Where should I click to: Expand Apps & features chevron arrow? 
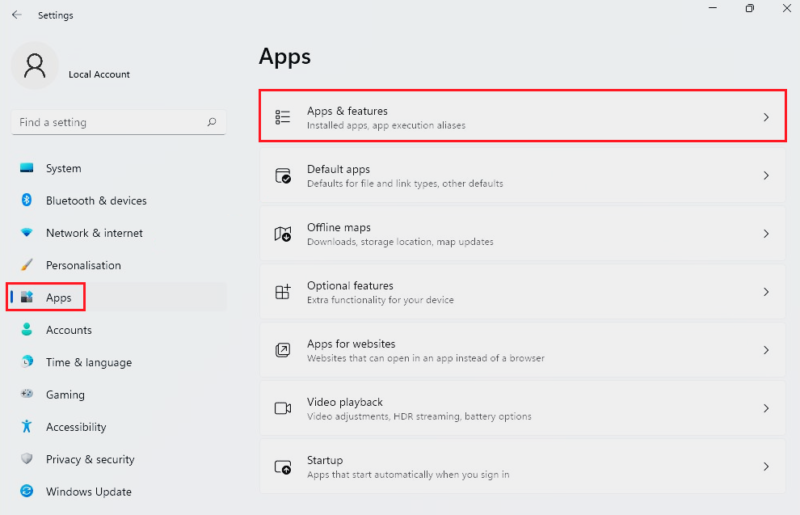[766, 117]
